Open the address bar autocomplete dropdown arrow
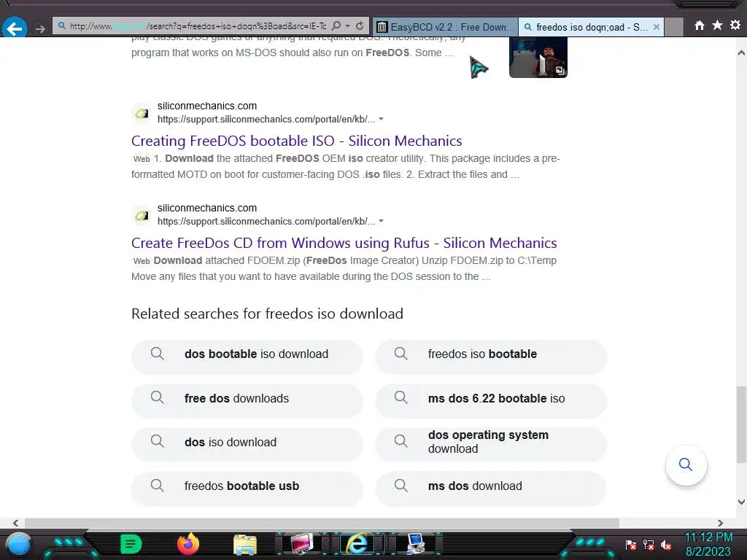This screenshot has height=560, width=747. 348,26
